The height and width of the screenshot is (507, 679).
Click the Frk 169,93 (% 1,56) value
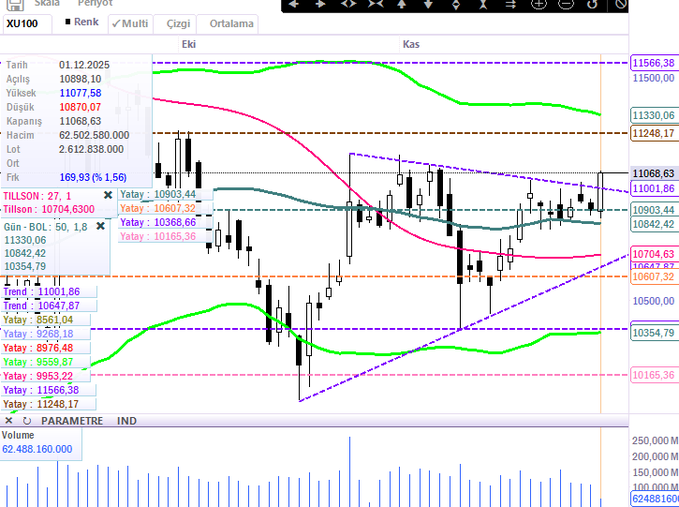[x=93, y=178]
